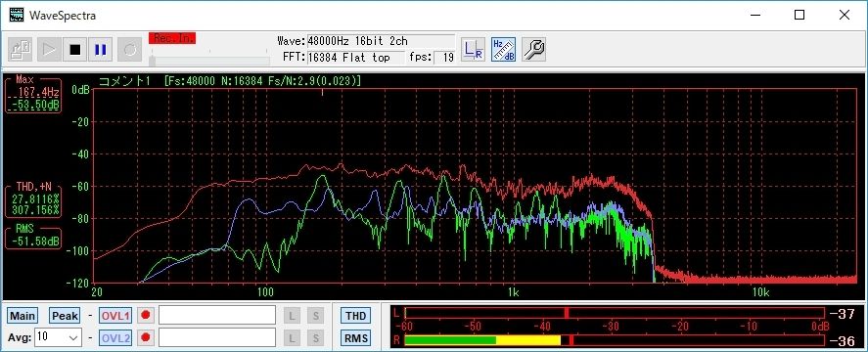Click the Max frequency readout 167.4Hz
The height and width of the screenshot is (352, 868).
(x=37, y=93)
